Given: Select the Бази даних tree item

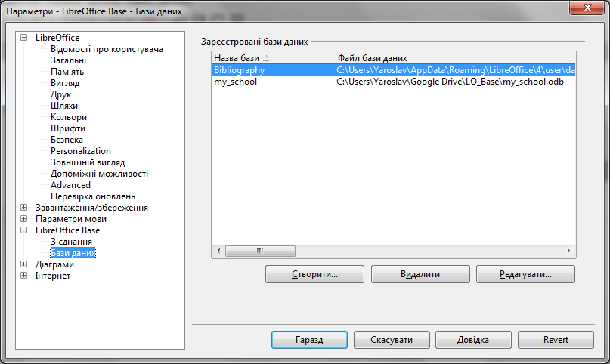Looking at the screenshot, I should pos(73,253).
